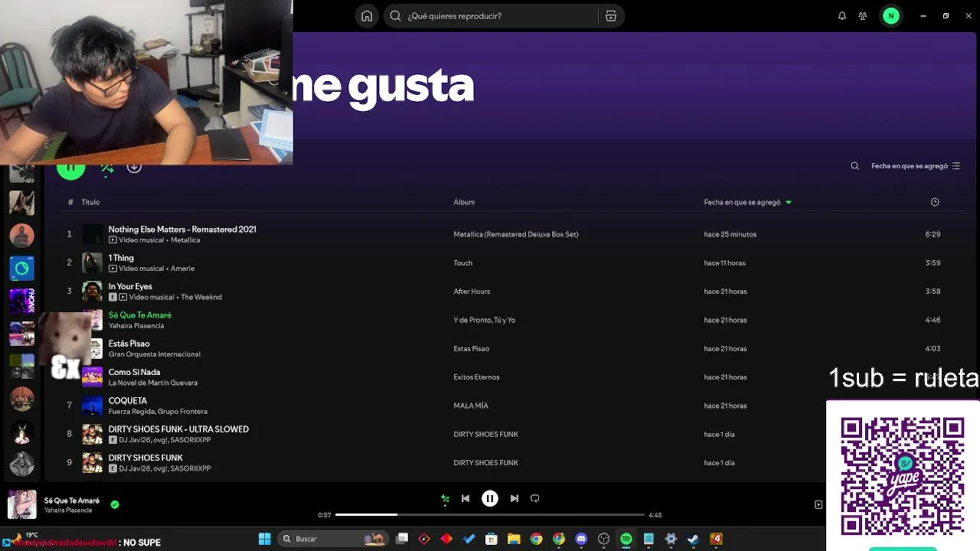Click the In Your Eyes cover thumbnail

pos(92,292)
